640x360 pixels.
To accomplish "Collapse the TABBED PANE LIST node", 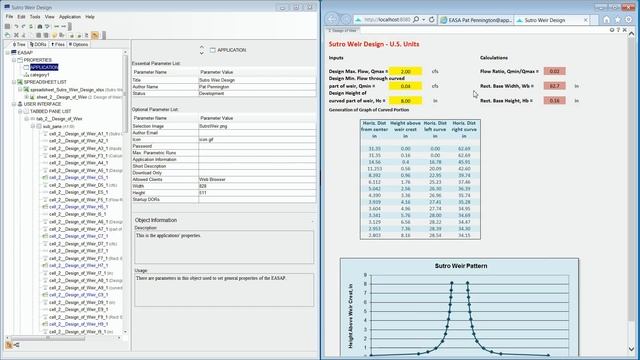I will (20, 111).
